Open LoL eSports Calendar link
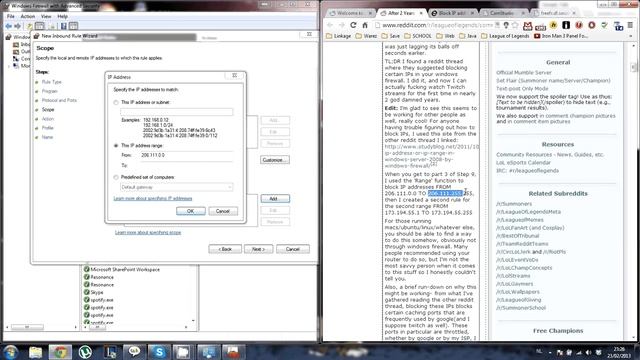Screen dimensions: 640x360 point(523,162)
